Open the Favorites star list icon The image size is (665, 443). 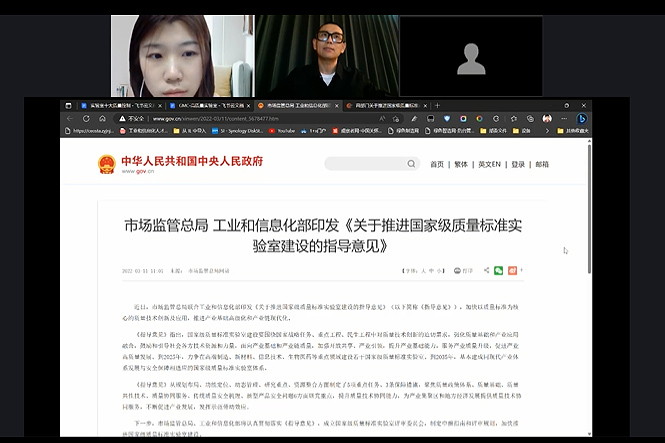coord(514,119)
